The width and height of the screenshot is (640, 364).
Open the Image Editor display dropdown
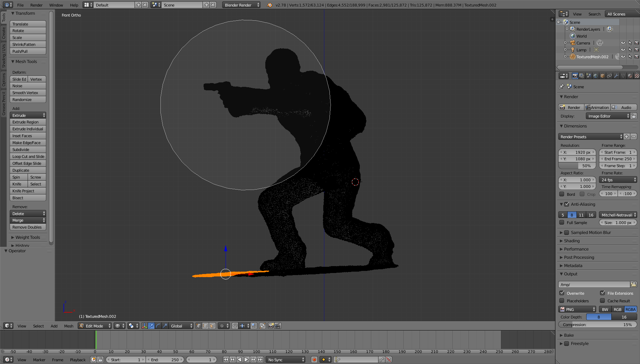tap(608, 116)
